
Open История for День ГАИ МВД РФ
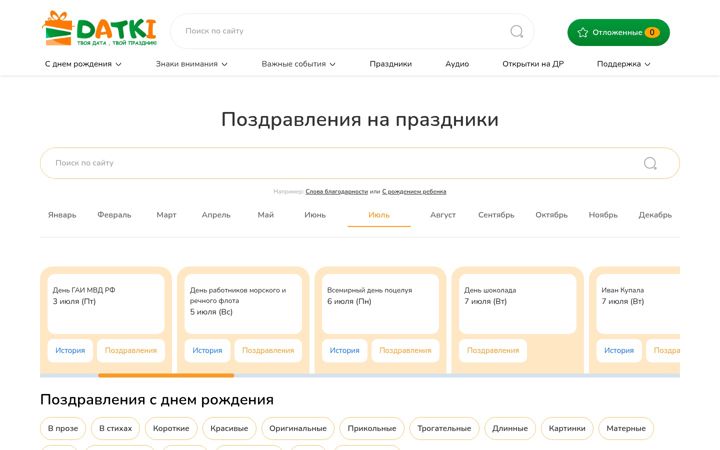click(x=70, y=350)
